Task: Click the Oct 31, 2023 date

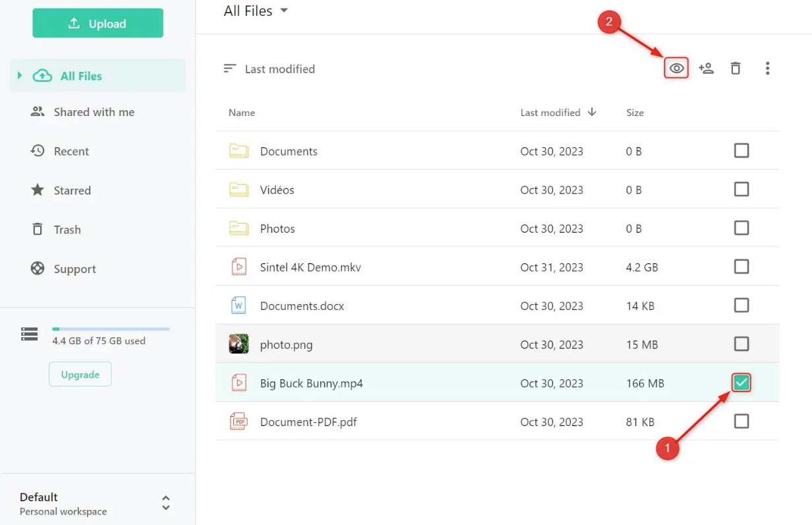Action: pos(552,267)
